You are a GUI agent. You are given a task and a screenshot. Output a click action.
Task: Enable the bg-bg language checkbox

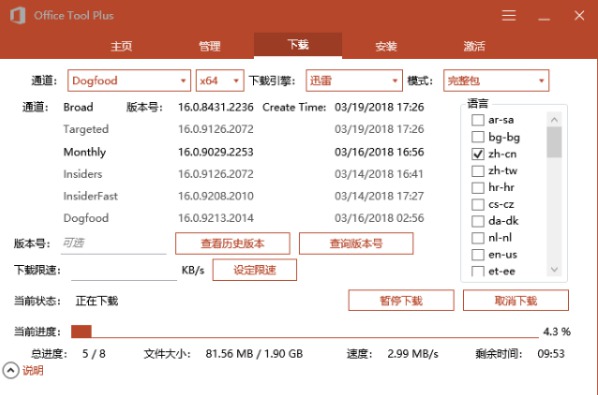click(x=478, y=137)
